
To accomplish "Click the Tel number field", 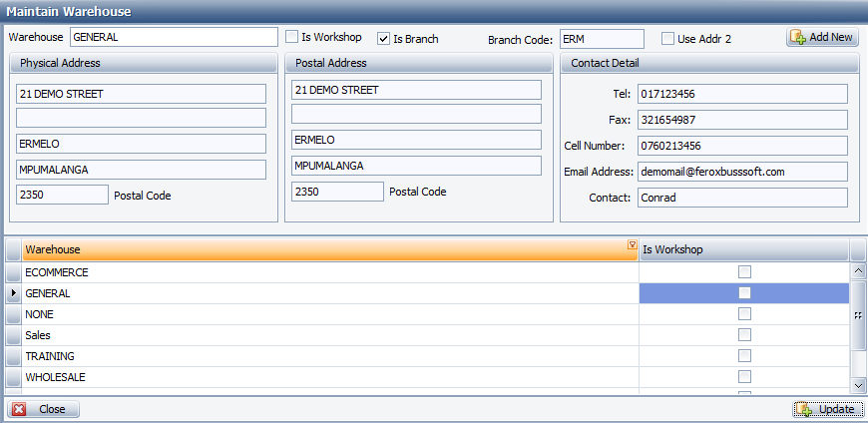I will pyautogui.click(x=742, y=94).
